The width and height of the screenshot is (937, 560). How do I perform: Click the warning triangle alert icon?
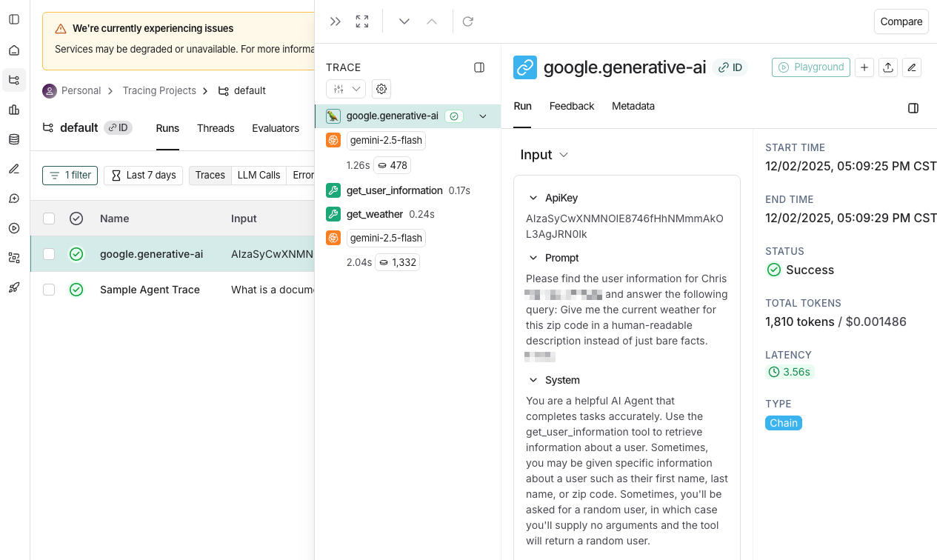point(61,29)
